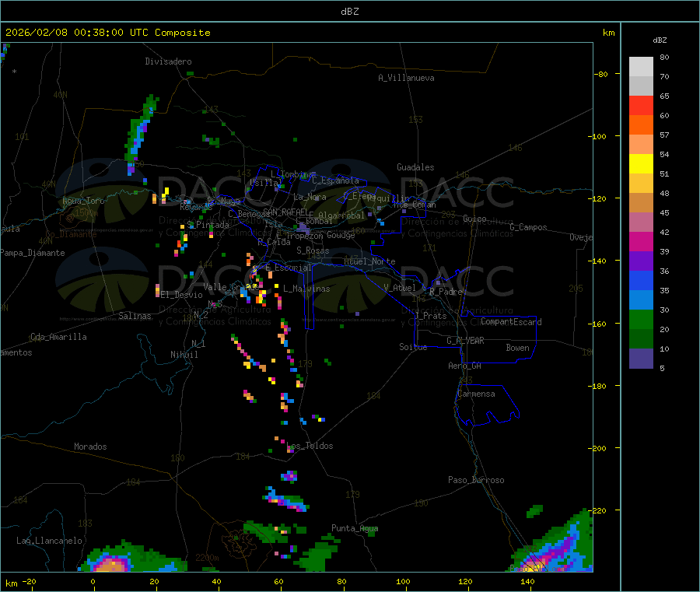Select the 45 dBZ tan swatch
Image resolution: width=700 pixels, height=592 pixels.
point(641,203)
